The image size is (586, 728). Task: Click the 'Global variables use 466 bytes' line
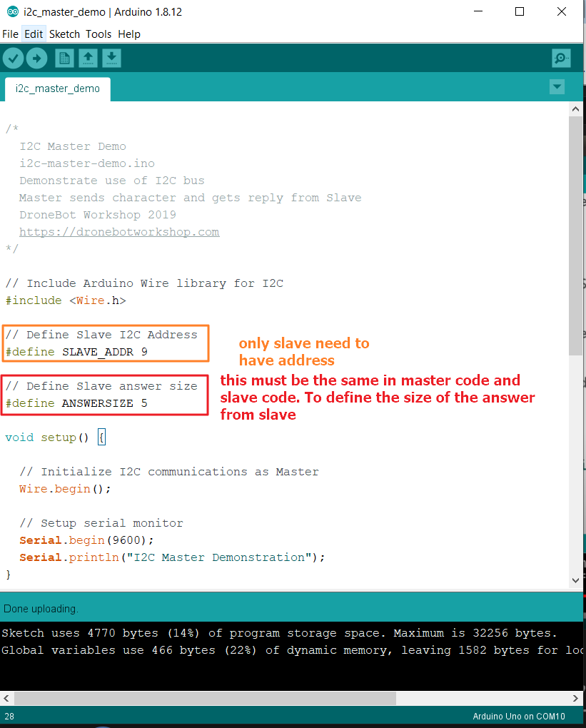coord(293,650)
